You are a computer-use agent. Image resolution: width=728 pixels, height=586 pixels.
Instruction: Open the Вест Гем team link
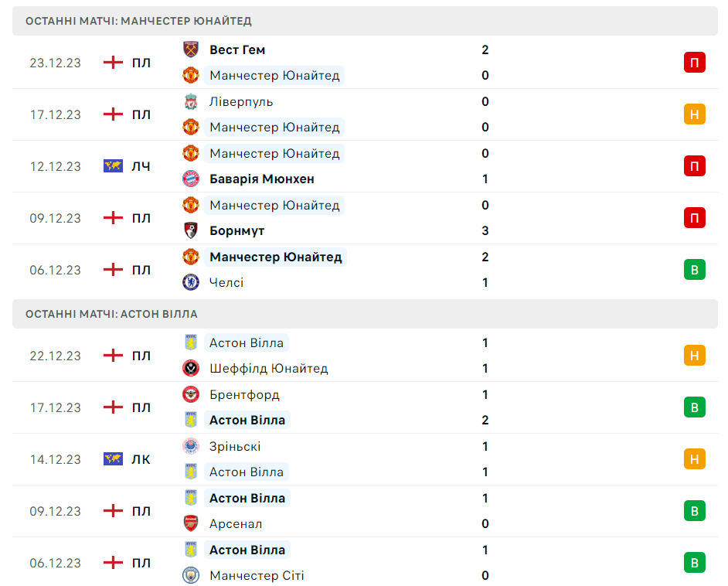pyautogui.click(x=237, y=49)
